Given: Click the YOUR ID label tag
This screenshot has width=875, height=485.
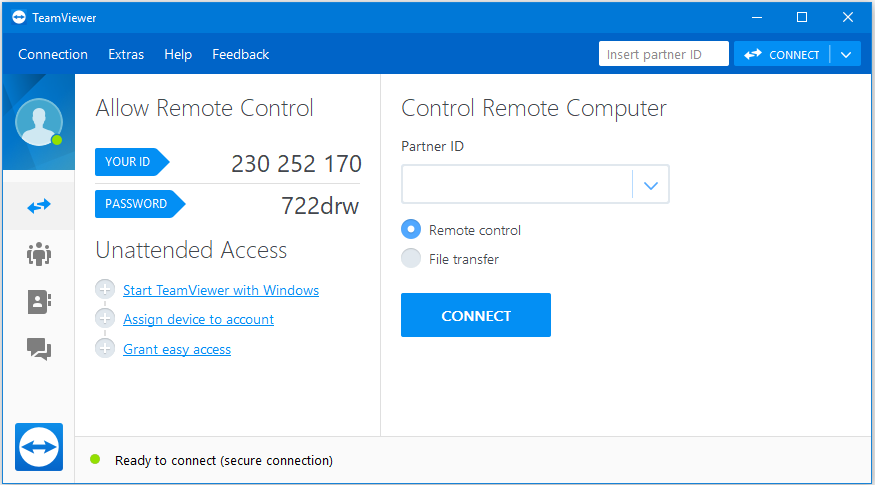Looking at the screenshot, I should pyautogui.click(x=132, y=162).
